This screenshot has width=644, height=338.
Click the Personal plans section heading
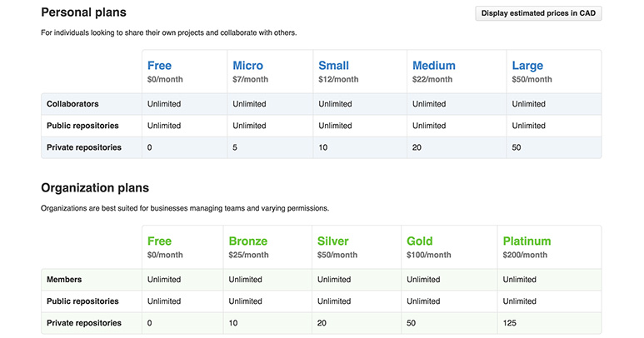click(83, 12)
